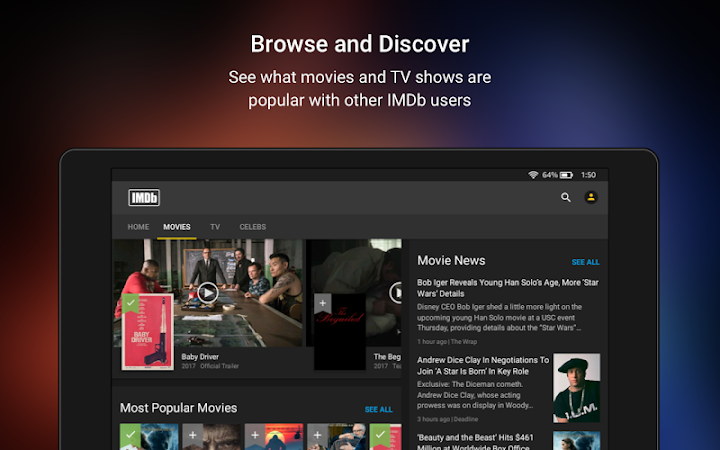
Task: Click the battery status icon
Action: pyautogui.click(x=566, y=175)
